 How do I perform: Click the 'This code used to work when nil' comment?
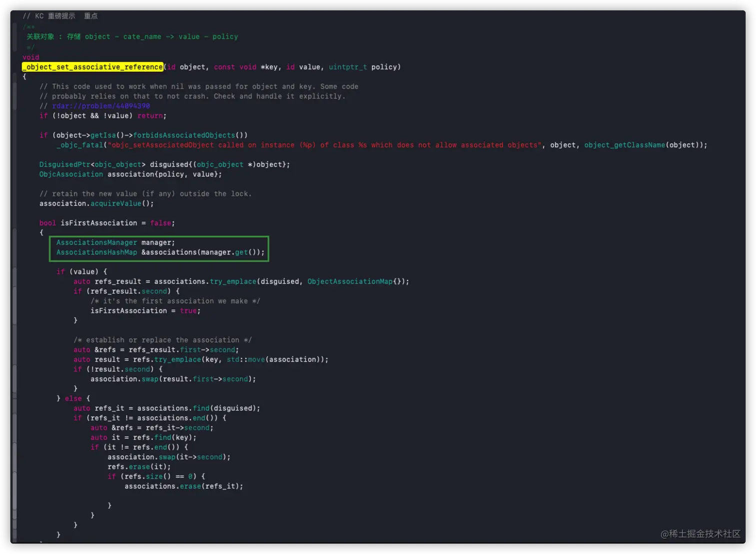click(199, 86)
